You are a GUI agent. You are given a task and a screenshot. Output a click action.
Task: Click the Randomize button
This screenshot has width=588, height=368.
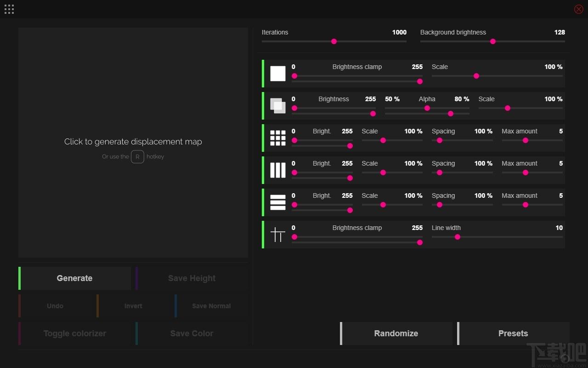(396, 333)
